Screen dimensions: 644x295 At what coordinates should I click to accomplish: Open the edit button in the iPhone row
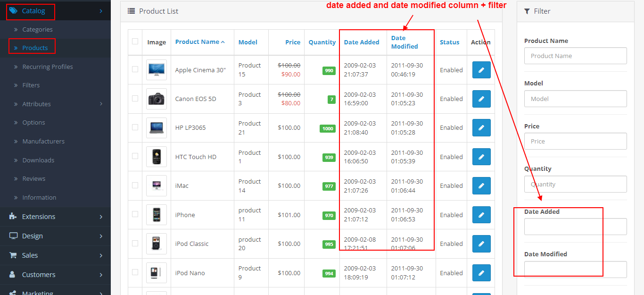coord(481,215)
